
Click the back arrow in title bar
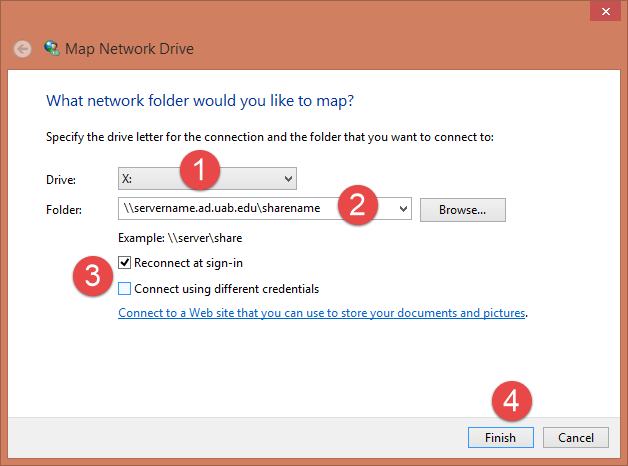(23, 48)
